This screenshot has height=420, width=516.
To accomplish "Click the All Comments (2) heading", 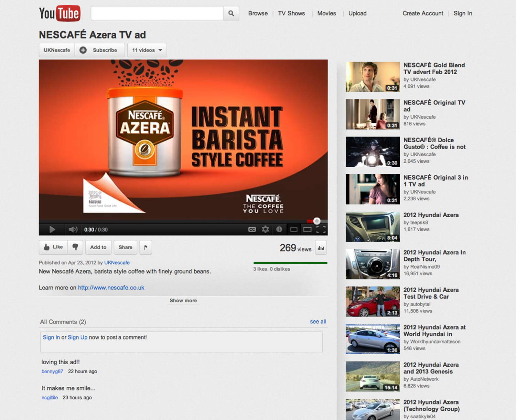I will point(63,322).
